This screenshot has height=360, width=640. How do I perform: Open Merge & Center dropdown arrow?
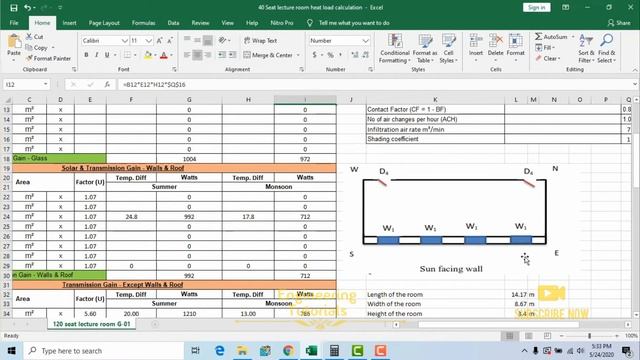[298, 55]
